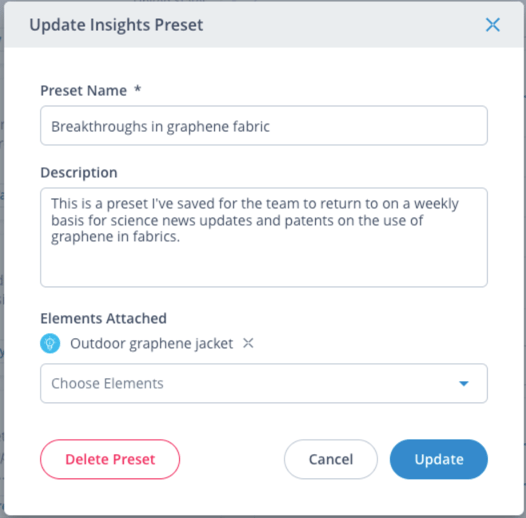This screenshot has width=526, height=518.
Task: Open the Choose Elements combo box
Action: pos(264,383)
